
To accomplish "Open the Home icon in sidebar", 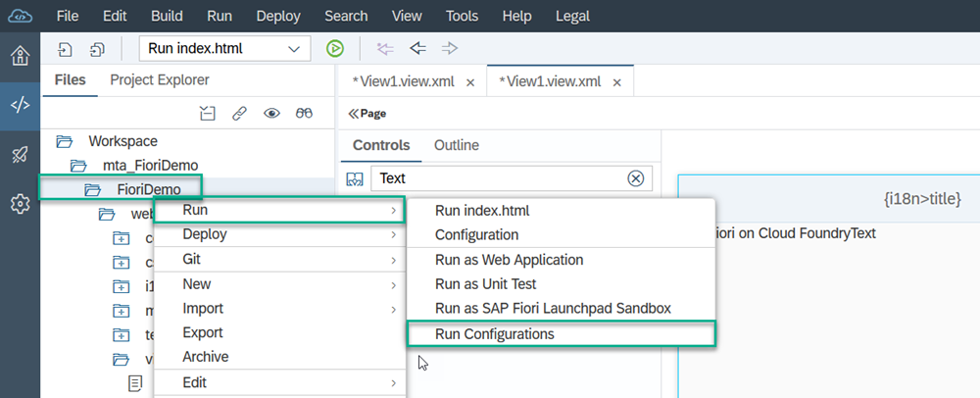I will click(x=20, y=56).
